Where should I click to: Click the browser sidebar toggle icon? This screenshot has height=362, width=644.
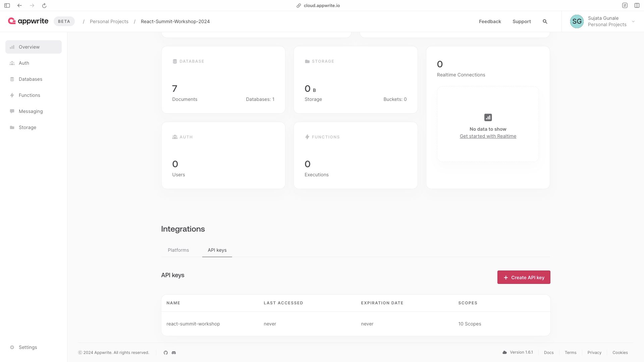click(7, 5)
